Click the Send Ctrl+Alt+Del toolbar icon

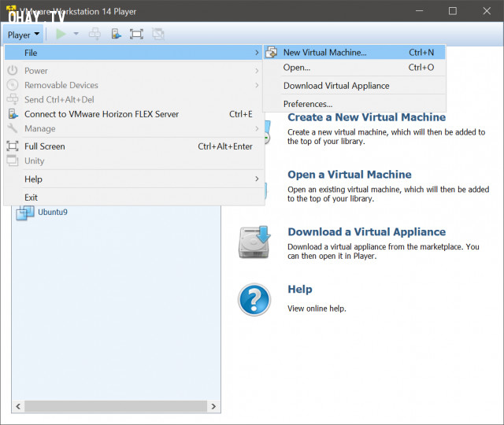(94, 34)
